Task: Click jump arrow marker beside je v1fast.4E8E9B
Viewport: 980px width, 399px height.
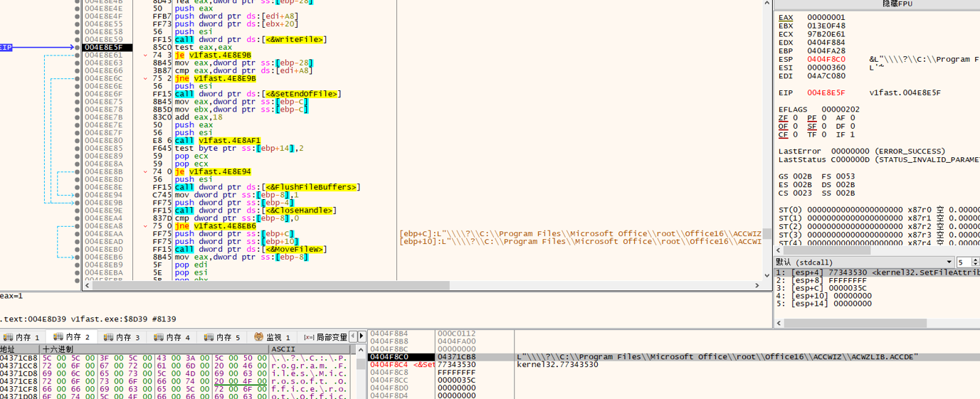Action: [x=145, y=55]
